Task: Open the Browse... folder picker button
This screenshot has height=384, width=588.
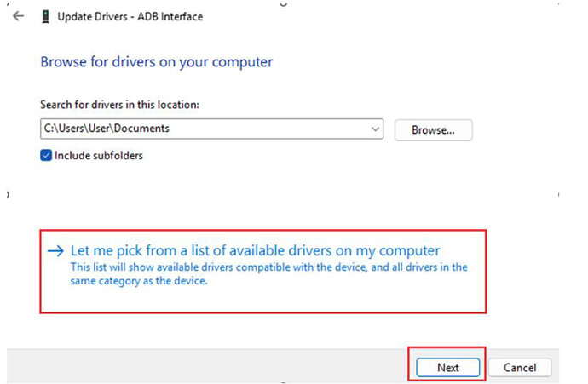Action: click(433, 130)
